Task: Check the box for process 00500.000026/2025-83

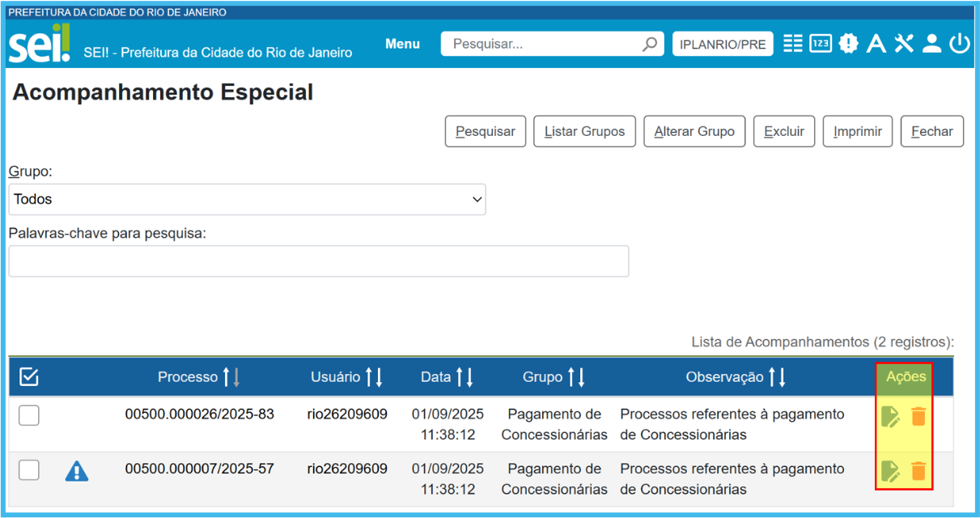Action: pos(29,415)
